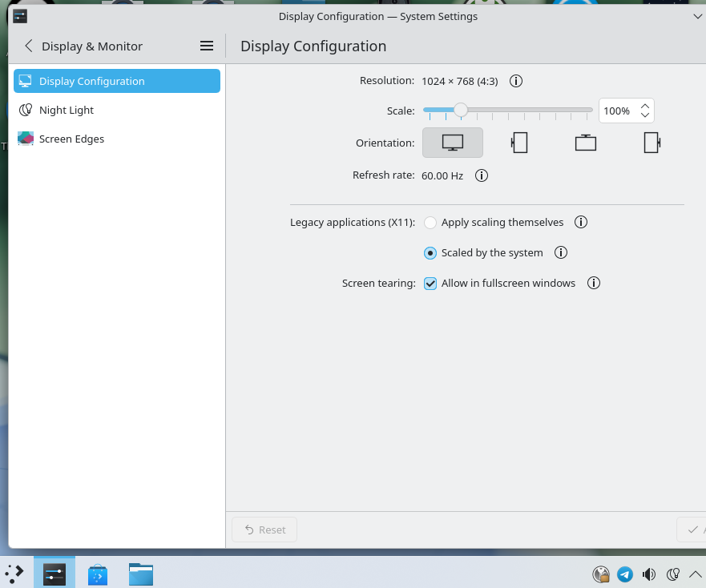The width and height of the screenshot is (706, 588).
Task: Show info for Apply scaling themselves
Action: (581, 222)
